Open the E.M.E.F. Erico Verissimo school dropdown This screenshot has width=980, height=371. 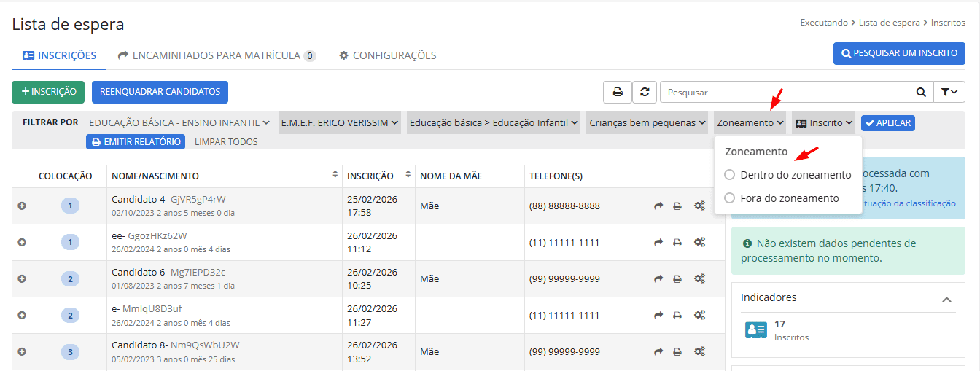(340, 123)
